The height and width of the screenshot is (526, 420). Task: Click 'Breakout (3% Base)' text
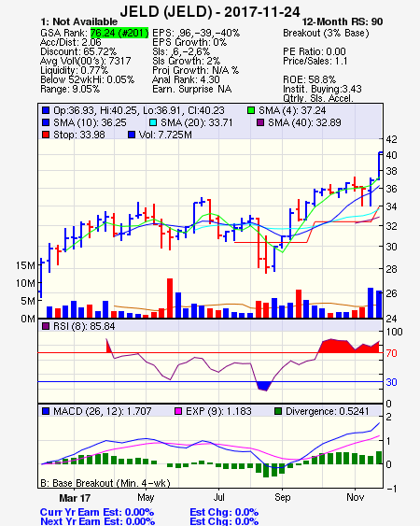pos(326,33)
